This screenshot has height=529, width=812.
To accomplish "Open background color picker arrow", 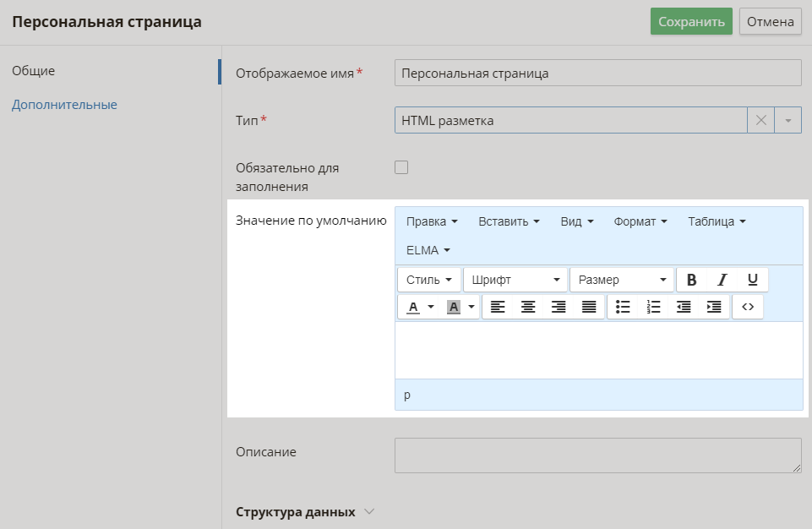I will click(x=471, y=307).
